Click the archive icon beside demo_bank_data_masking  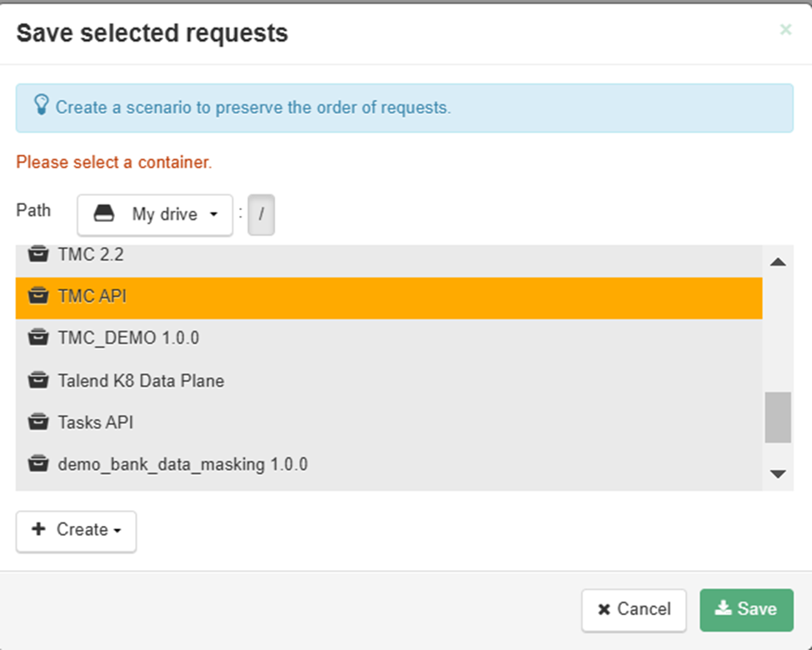point(37,464)
